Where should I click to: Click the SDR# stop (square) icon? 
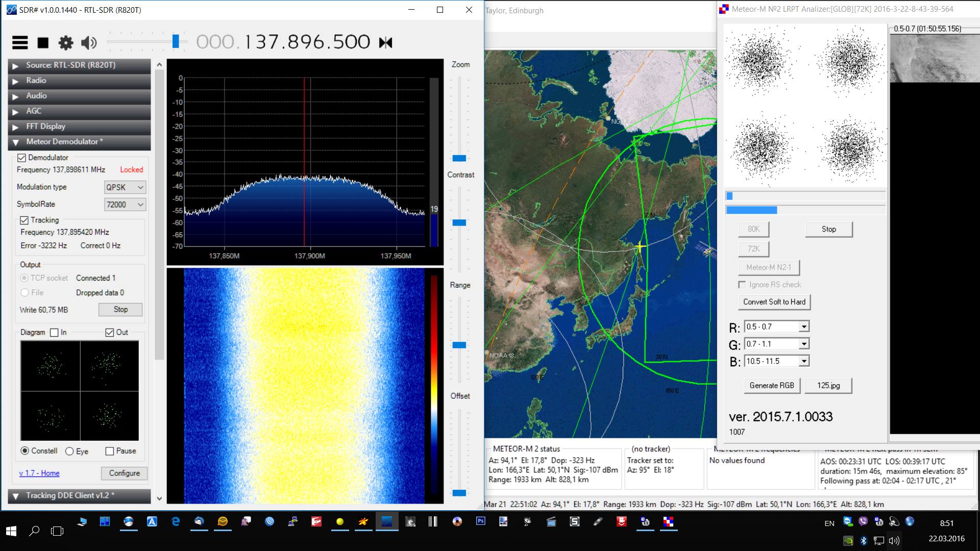[x=43, y=43]
